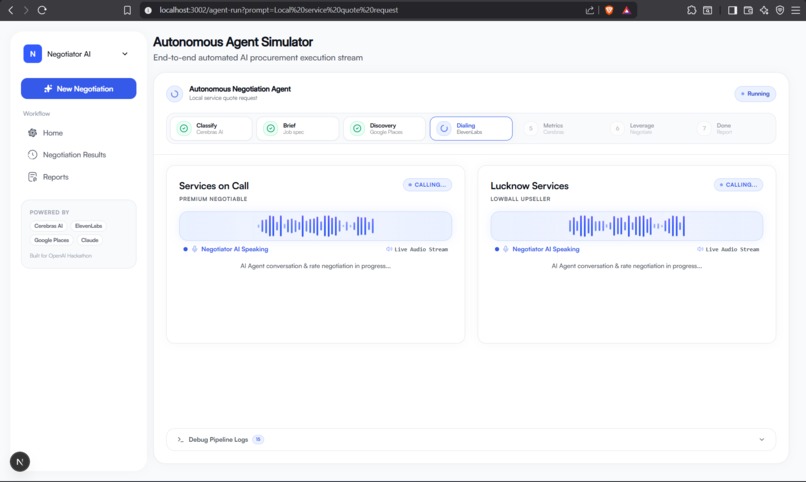Click the Lucknow Services audio waveform
Image resolution: width=806 pixels, height=482 pixels.
point(627,226)
